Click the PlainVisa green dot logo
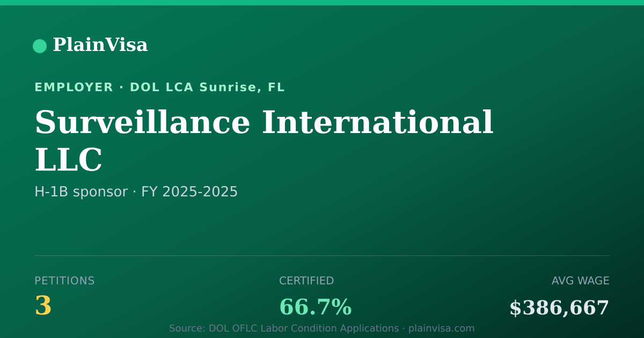This screenshot has height=338, width=644. (40, 46)
